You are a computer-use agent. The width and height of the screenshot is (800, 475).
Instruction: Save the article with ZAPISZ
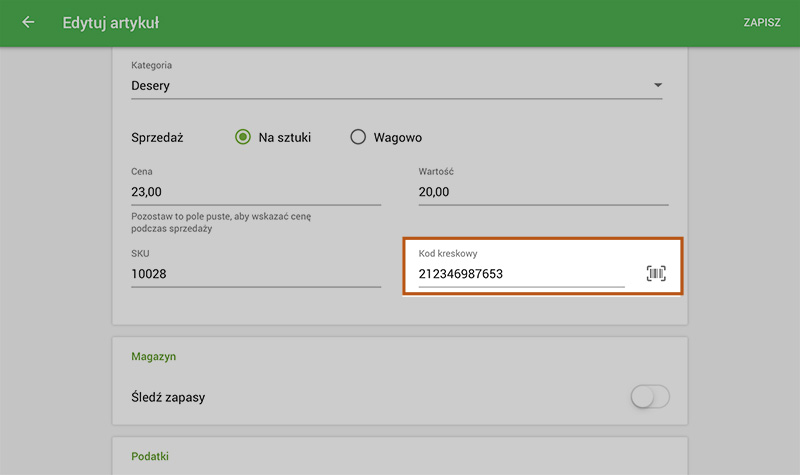click(x=761, y=22)
